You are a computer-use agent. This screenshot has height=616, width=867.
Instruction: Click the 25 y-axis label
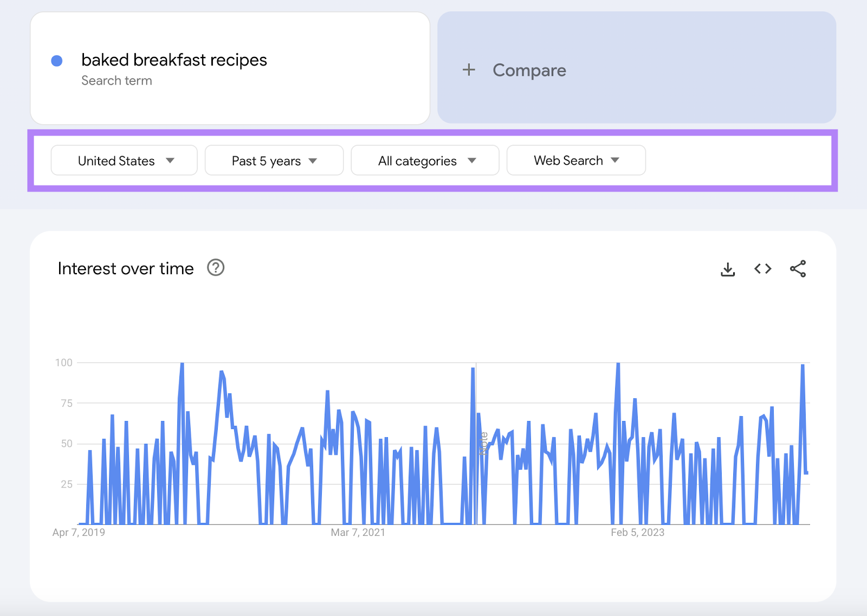pos(67,484)
